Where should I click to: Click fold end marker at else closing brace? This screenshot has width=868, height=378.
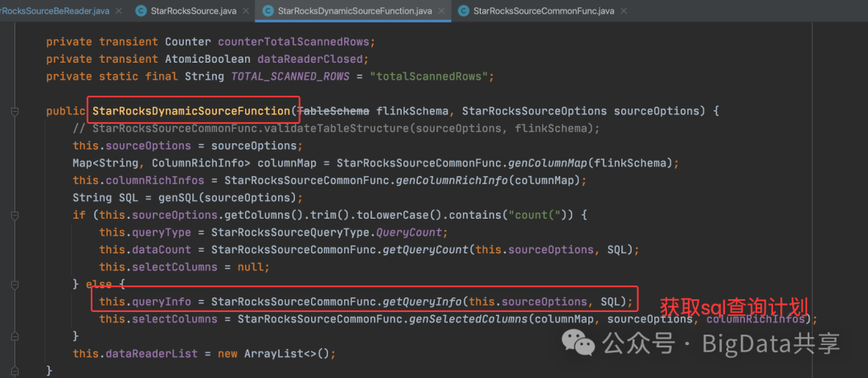(15, 336)
